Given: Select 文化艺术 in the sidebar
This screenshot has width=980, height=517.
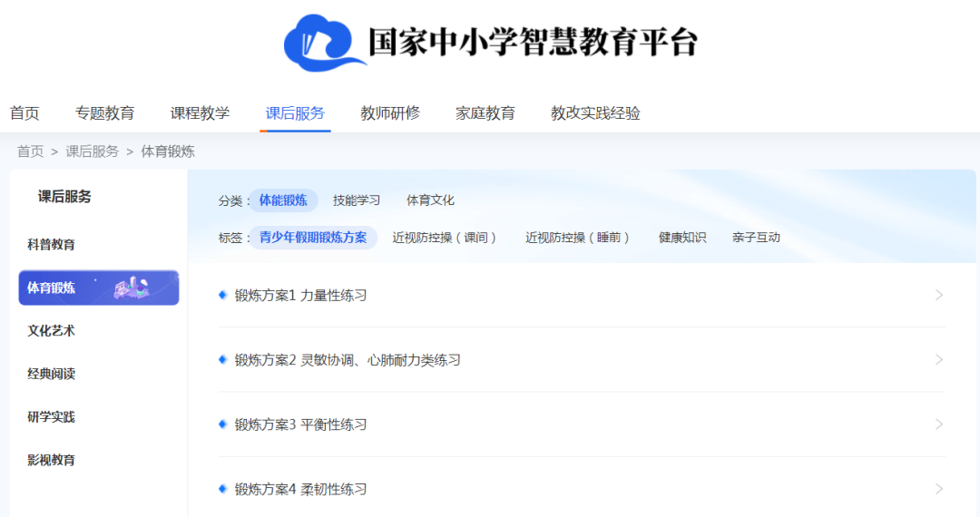Looking at the screenshot, I should pyautogui.click(x=51, y=331).
